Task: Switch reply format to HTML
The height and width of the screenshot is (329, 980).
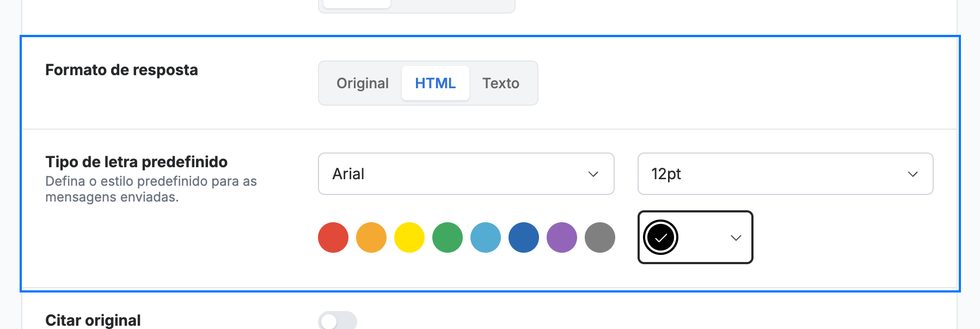Action: pyautogui.click(x=436, y=83)
